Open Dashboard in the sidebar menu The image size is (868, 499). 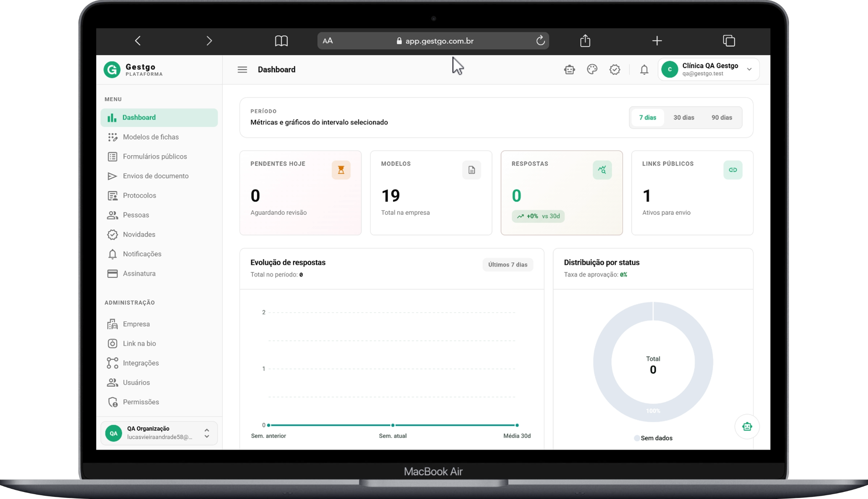pyautogui.click(x=159, y=118)
